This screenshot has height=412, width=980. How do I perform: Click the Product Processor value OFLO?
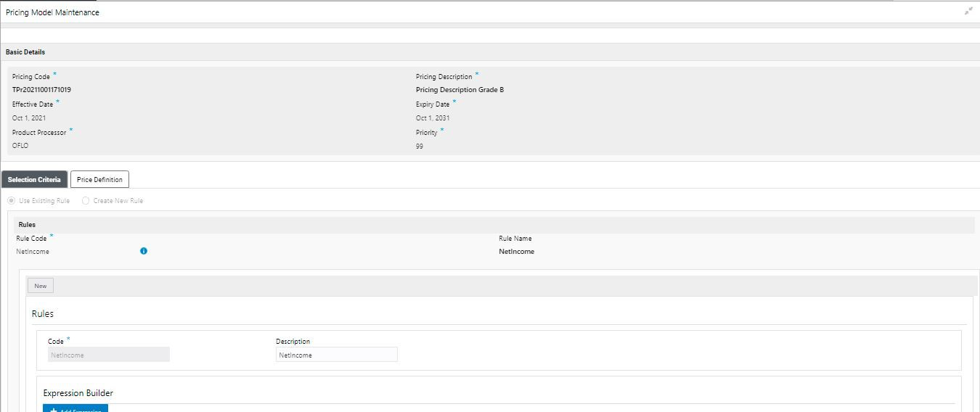coord(20,146)
